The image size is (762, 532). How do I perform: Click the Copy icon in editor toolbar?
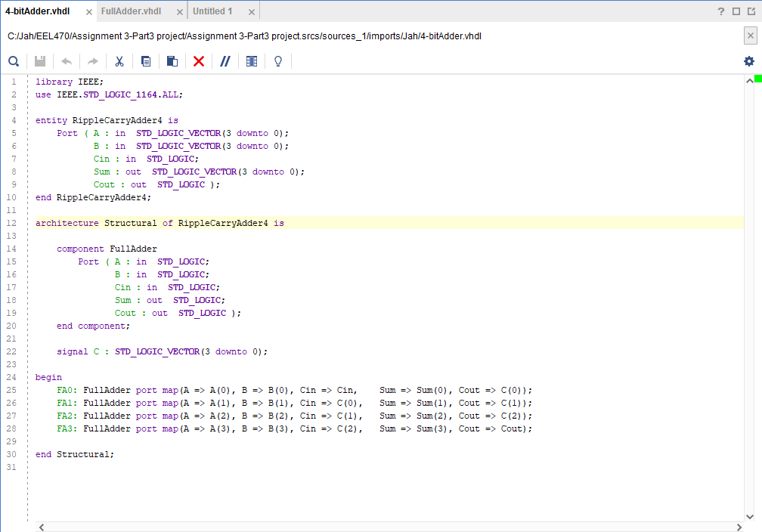click(x=146, y=61)
